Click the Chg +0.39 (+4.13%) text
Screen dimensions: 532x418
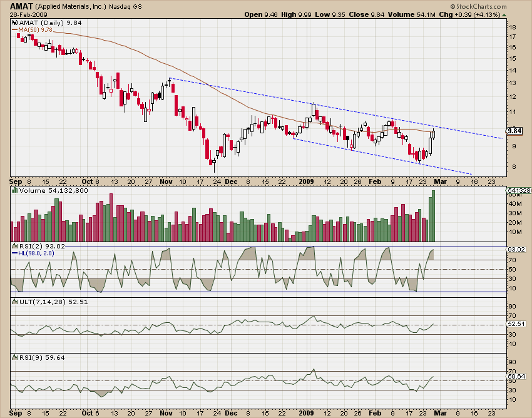tap(469, 14)
